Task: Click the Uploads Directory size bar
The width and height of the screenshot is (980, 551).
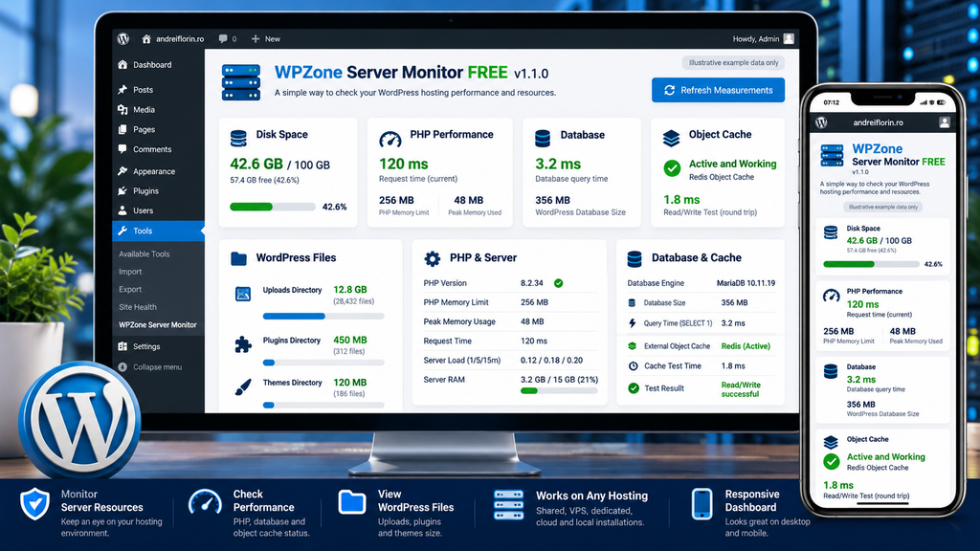Action: [x=323, y=317]
